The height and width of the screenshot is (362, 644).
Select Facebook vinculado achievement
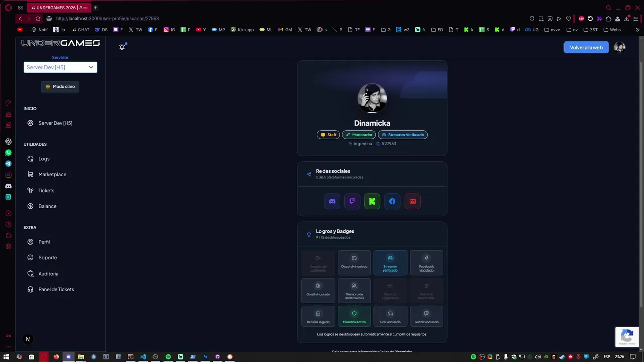pos(426,262)
